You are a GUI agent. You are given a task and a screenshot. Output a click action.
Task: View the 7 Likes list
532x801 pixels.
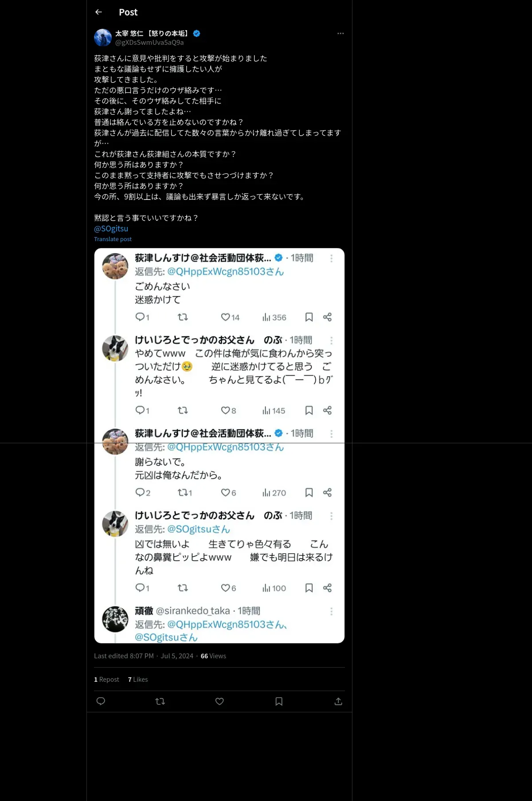coord(138,679)
